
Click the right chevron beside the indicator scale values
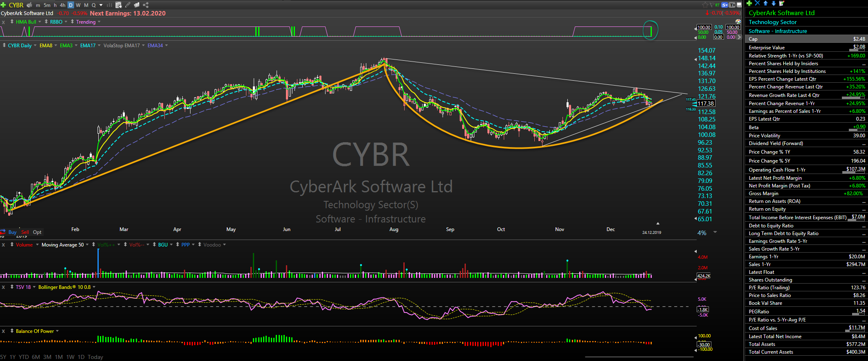coord(739,37)
